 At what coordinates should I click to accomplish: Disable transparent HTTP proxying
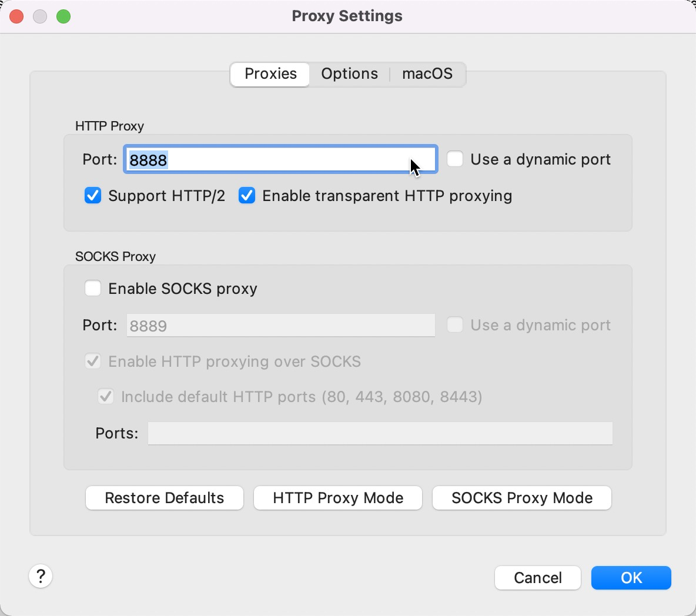coord(247,196)
